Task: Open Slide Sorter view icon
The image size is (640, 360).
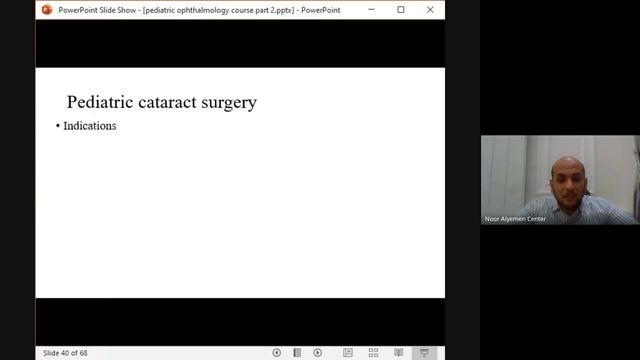Action: tap(373, 353)
